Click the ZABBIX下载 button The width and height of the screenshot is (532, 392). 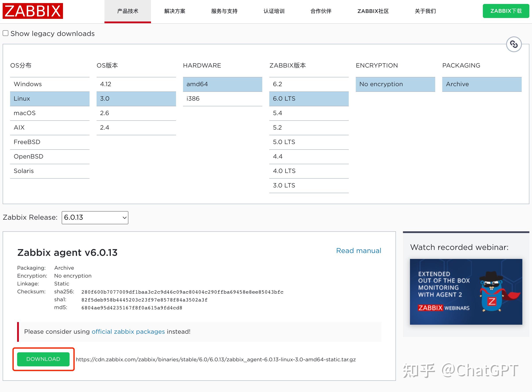click(x=506, y=11)
